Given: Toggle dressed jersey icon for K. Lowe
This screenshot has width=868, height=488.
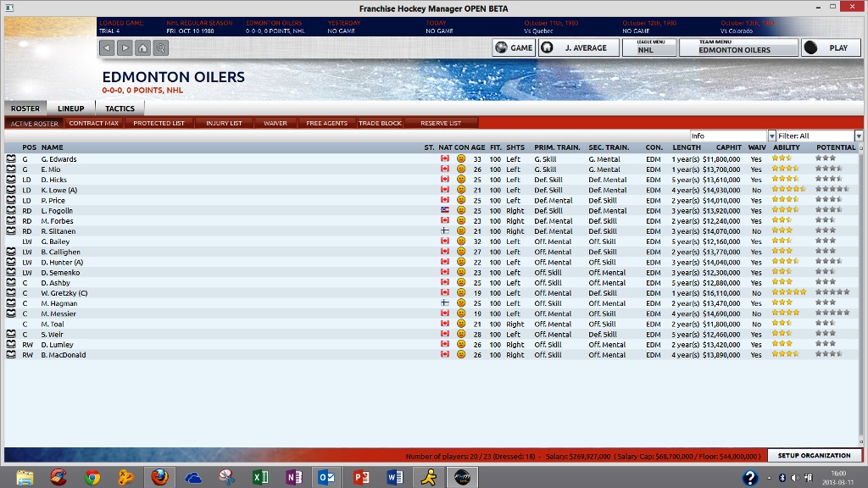Looking at the screenshot, I should 11,190.
